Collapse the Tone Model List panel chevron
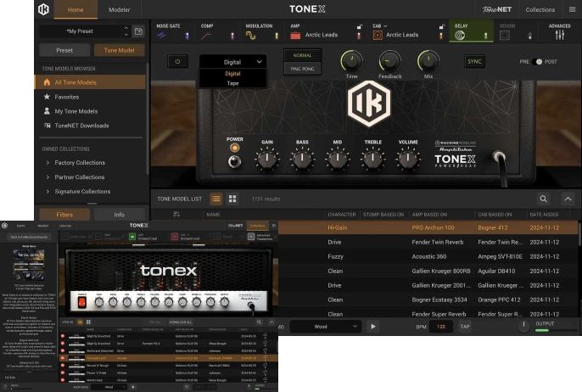This screenshot has width=582, height=392. [x=568, y=199]
